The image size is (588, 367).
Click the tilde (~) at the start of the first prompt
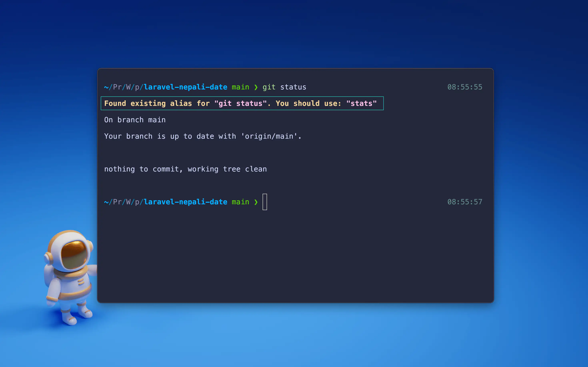click(x=106, y=87)
